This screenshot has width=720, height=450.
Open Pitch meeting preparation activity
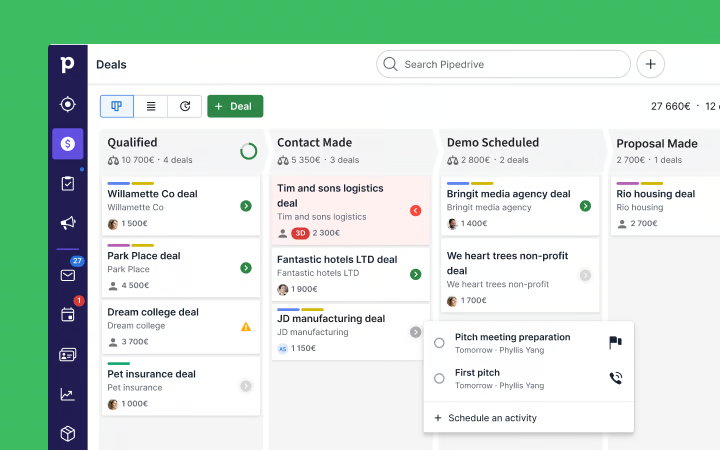[x=512, y=337]
